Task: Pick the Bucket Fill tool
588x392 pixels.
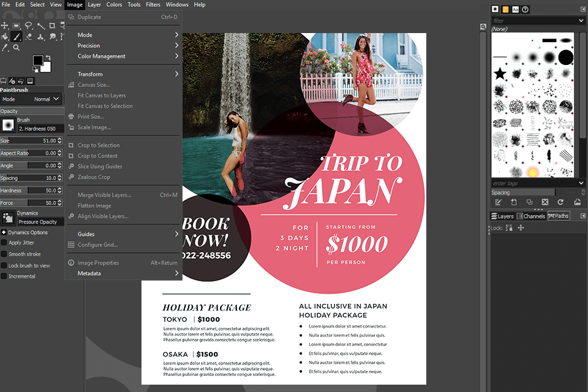Action: click(5, 37)
